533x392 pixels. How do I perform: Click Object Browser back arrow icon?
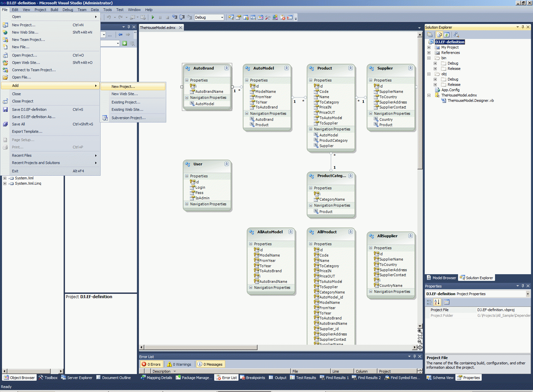(x=120, y=35)
